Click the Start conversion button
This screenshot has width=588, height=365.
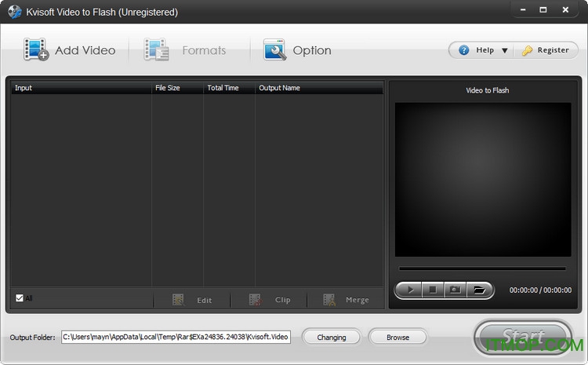pyautogui.click(x=523, y=338)
